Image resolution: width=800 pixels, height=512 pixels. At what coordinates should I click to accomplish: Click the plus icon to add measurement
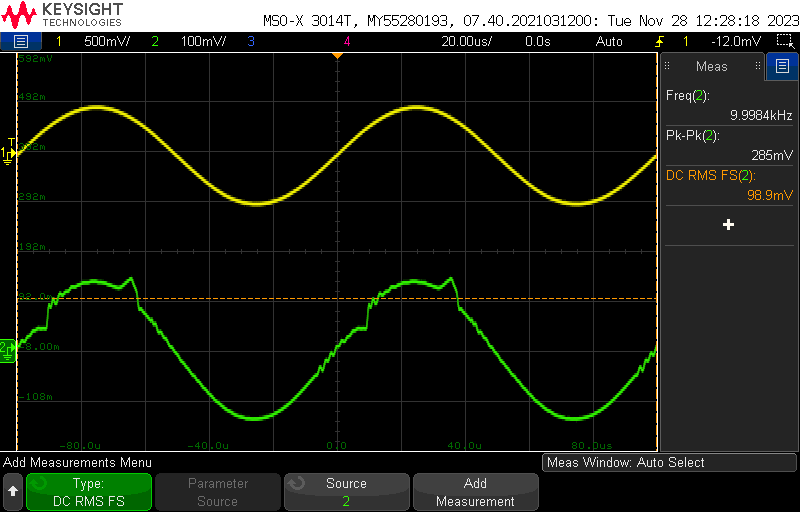point(728,225)
